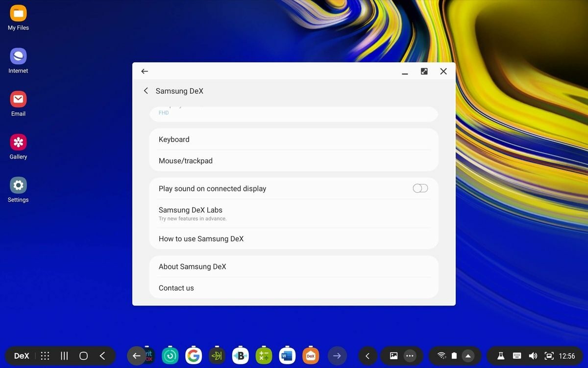Viewport: 588px width, 368px height.
Task: Open the taskbar more options ellipsis
Action: click(x=409, y=356)
